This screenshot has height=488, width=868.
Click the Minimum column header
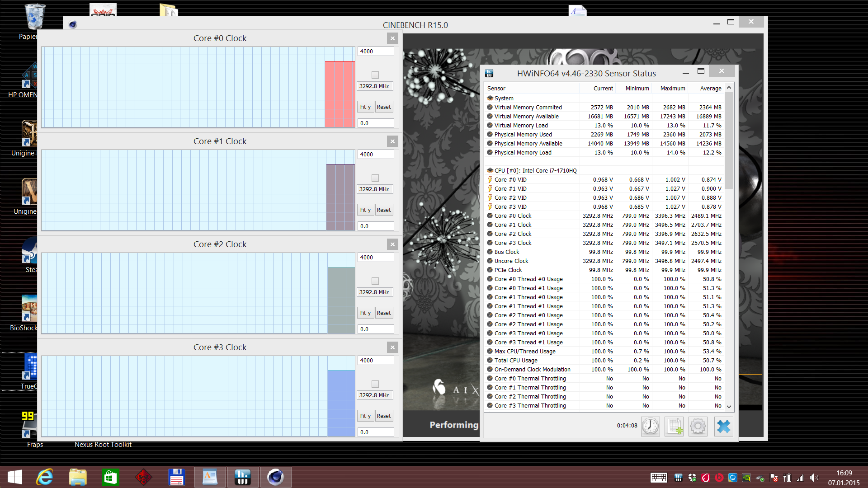(x=634, y=89)
